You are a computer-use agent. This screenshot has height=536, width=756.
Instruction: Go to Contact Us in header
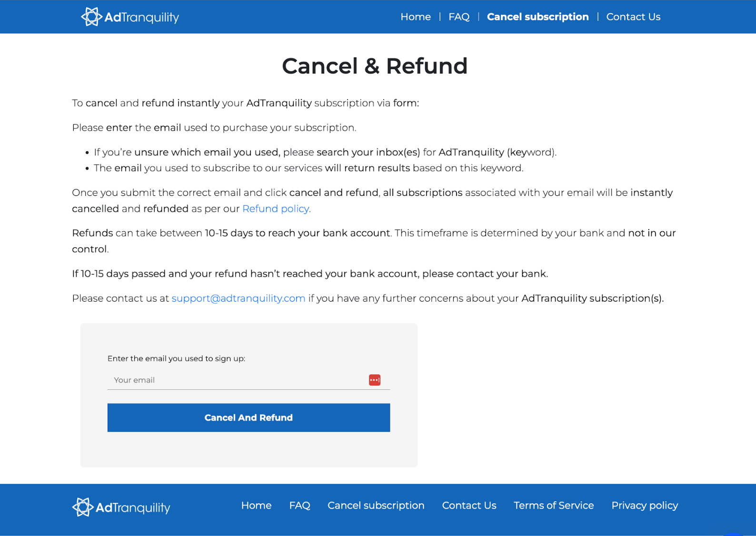(633, 17)
